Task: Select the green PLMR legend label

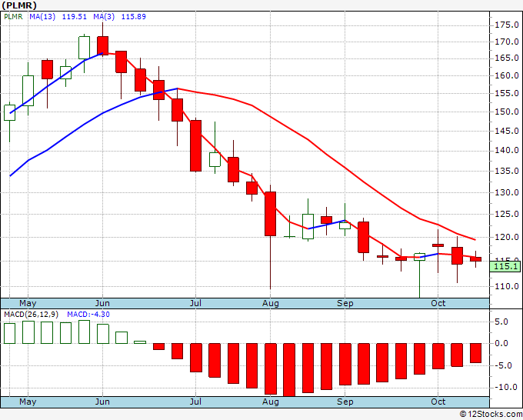Action: click(13, 17)
